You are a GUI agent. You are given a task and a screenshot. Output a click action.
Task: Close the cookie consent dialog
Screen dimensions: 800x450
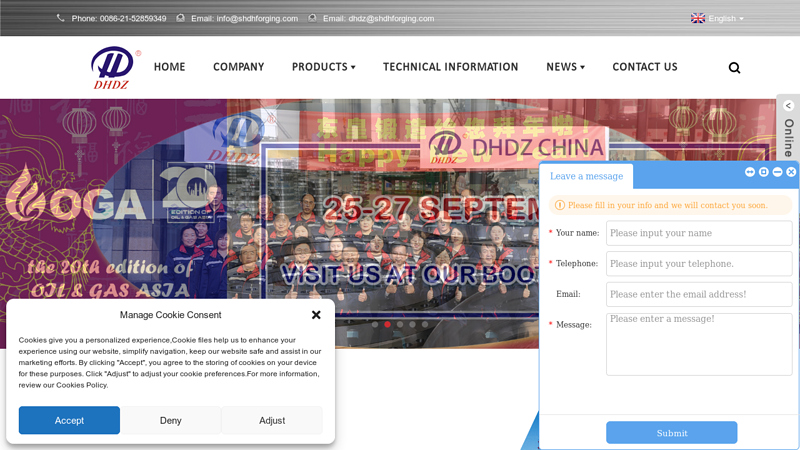[316, 315]
